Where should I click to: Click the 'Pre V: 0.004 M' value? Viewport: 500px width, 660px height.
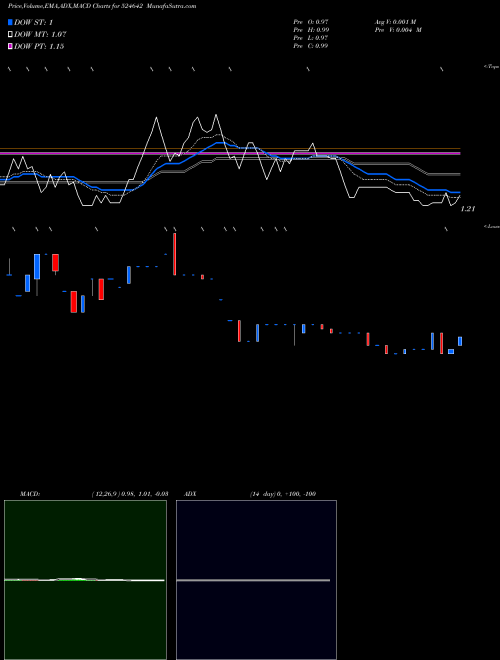tap(398, 30)
